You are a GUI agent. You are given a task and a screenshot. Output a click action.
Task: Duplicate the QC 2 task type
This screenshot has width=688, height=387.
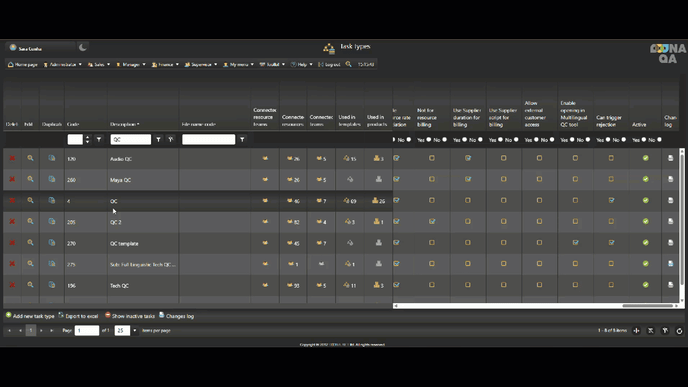coord(52,222)
